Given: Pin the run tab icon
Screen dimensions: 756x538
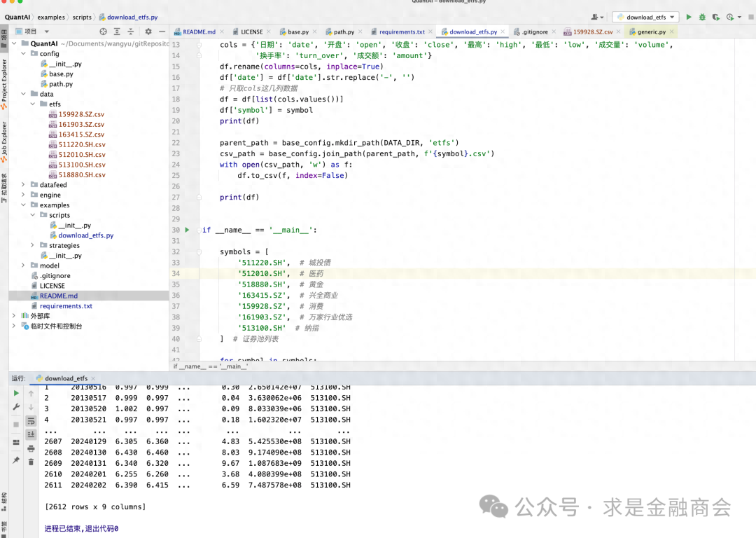Looking at the screenshot, I should (x=16, y=460).
